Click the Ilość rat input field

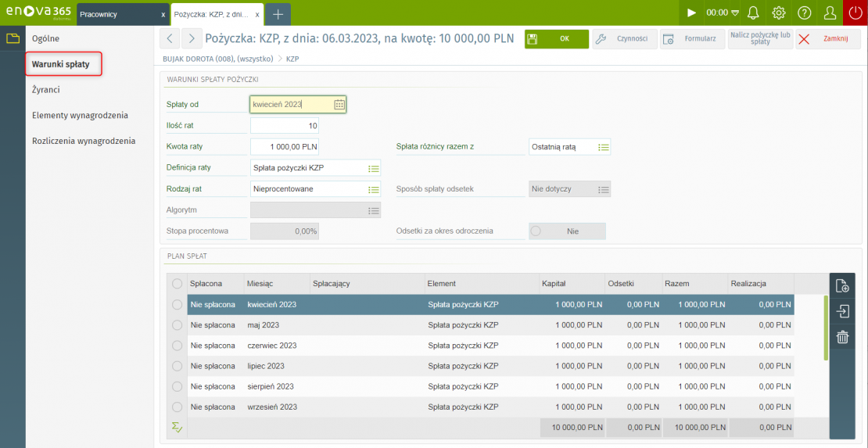pyautogui.click(x=285, y=126)
